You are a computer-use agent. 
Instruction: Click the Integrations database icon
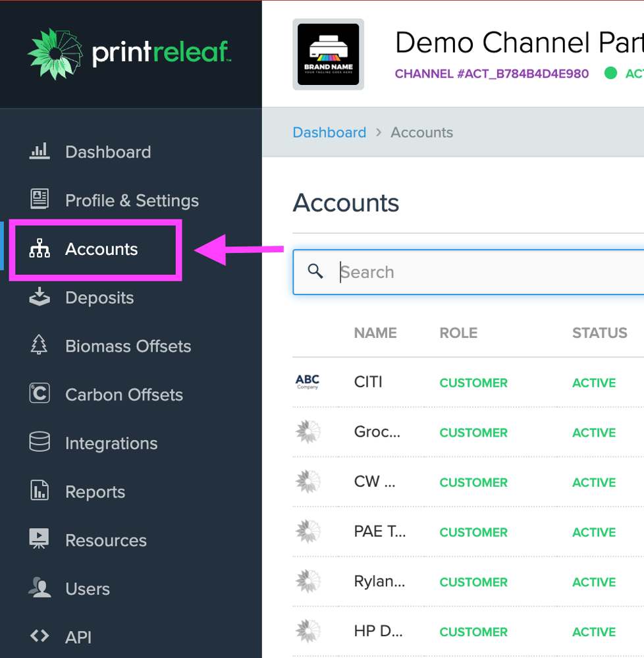point(40,442)
